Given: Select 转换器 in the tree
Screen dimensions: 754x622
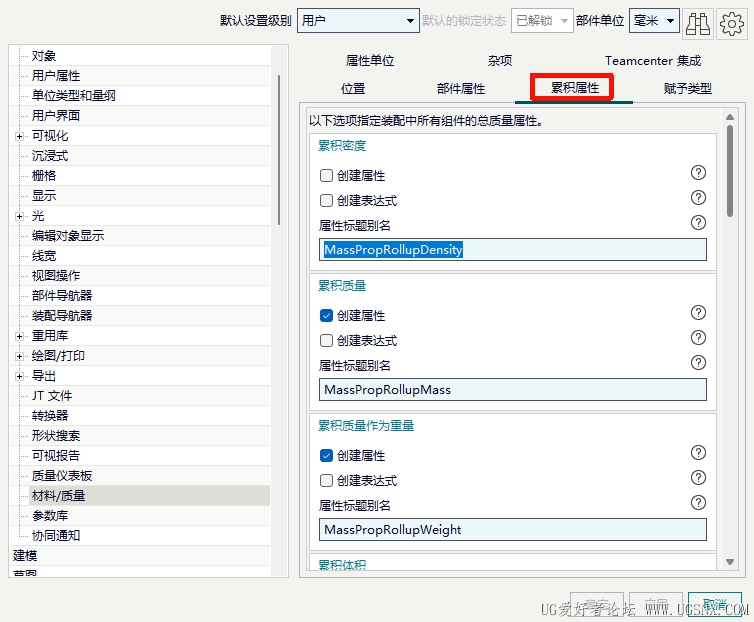Looking at the screenshot, I should [x=50, y=416].
